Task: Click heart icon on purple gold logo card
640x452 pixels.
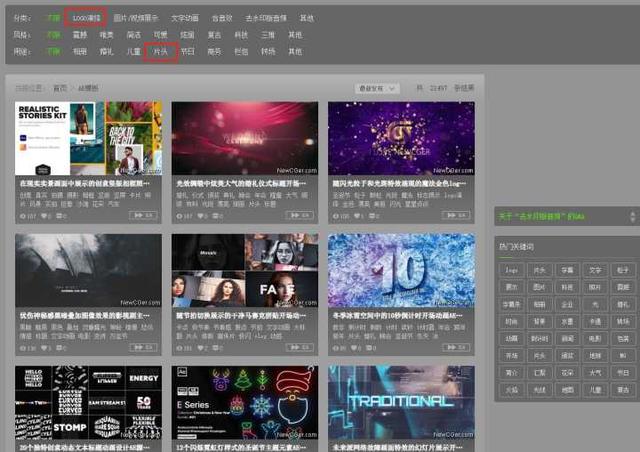Action: pos(357,216)
